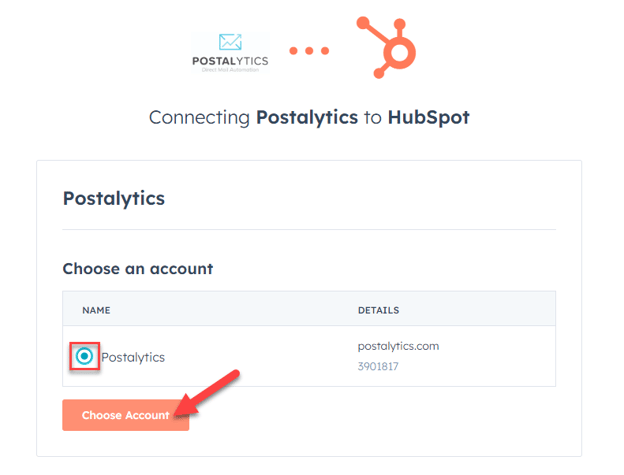Viewport: 624px width, 475px height.
Task: Click the postalytics.com domain detail
Action: click(398, 346)
